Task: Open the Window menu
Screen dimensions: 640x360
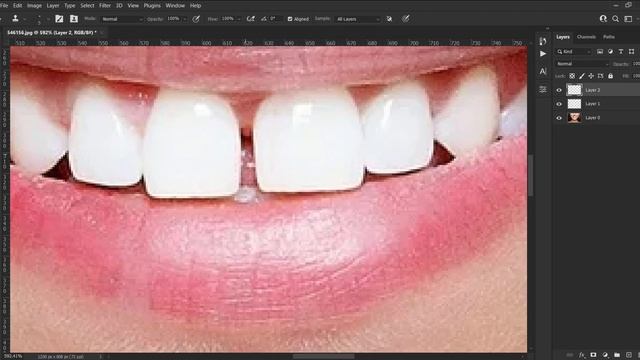Action: pos(175,6)
